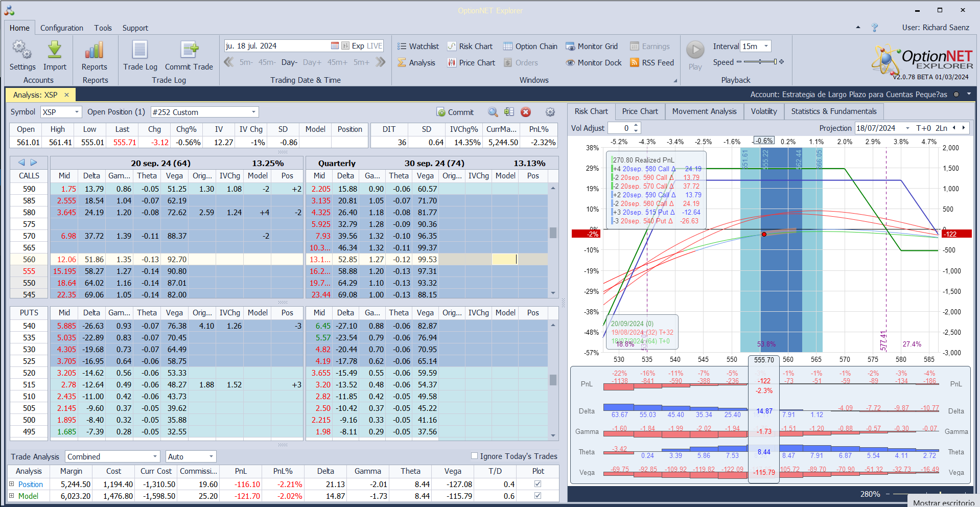Jump back with double-left chevron
The image size is (980, 507).
pyautogui.click(x=229, y=62)
